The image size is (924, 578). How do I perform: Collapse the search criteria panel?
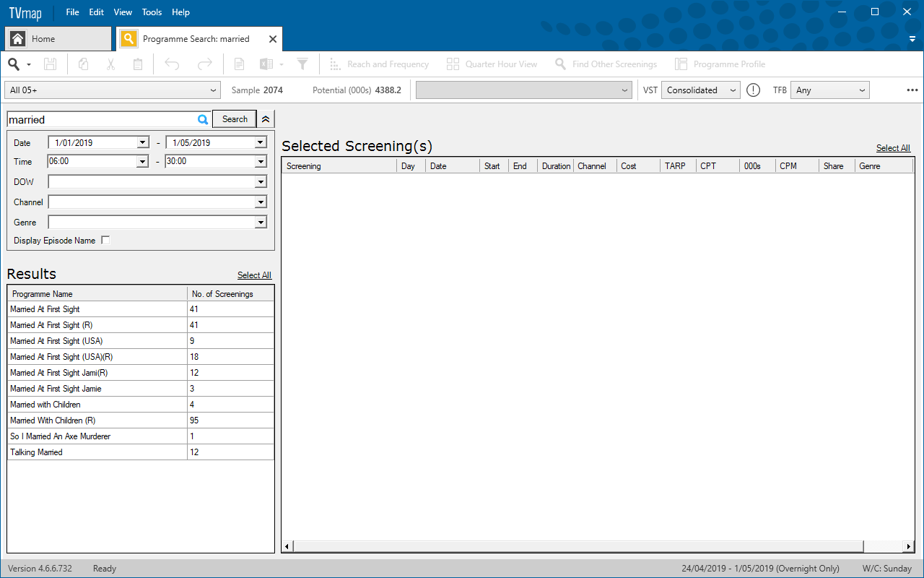pyautogui.click(x=266, y=119)
